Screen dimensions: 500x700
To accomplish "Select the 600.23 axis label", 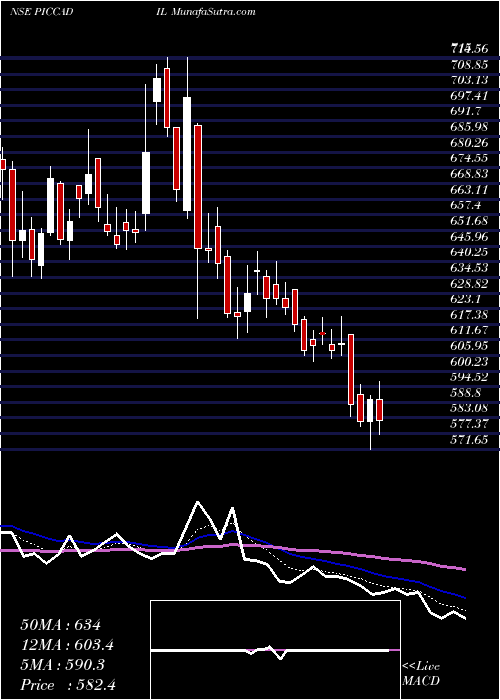I will point(468,362).
